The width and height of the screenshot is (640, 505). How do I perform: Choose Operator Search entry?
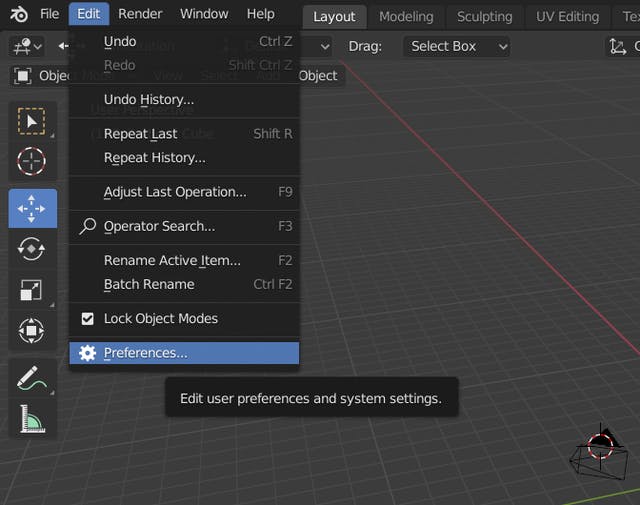click(184, 226)
